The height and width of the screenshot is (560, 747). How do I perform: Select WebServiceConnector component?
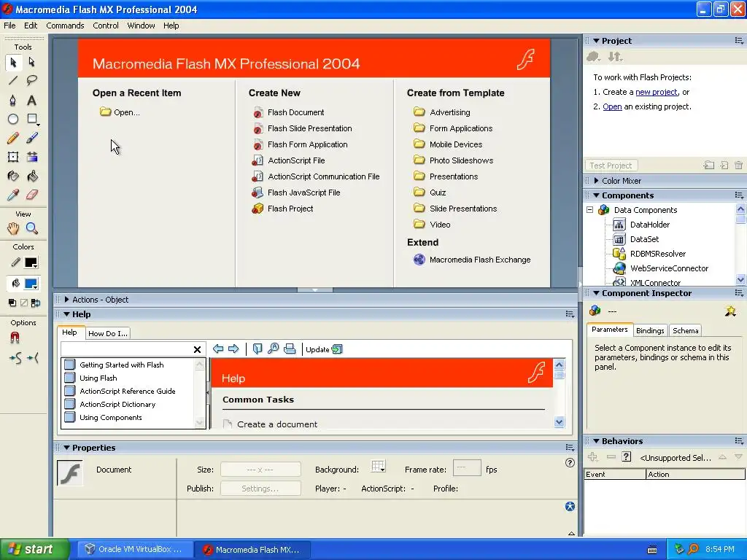pos(661,268)
